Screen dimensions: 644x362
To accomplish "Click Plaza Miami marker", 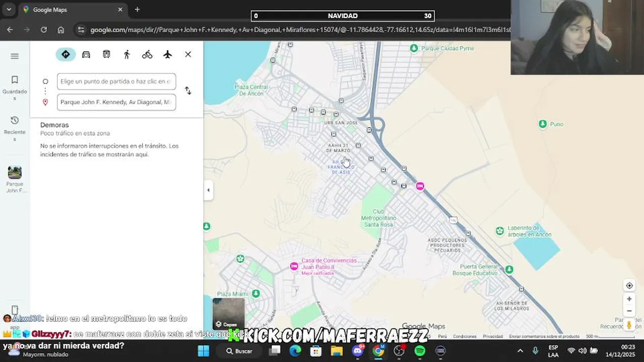I will pyautogui.click(x=256, y=293).
